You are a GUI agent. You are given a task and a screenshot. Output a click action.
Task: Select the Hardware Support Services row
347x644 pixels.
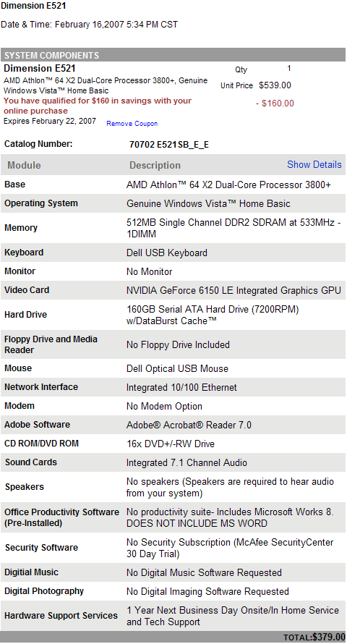(x=173, y=616)
